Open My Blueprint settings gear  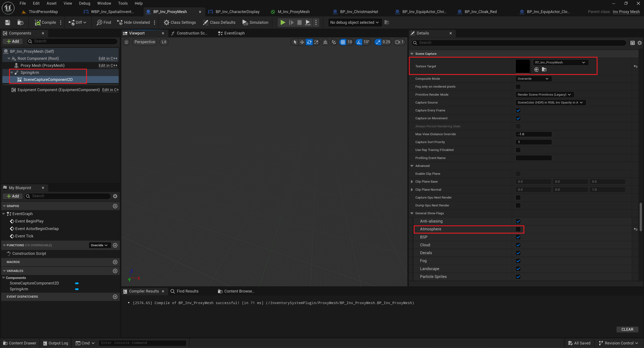(115, 196)
